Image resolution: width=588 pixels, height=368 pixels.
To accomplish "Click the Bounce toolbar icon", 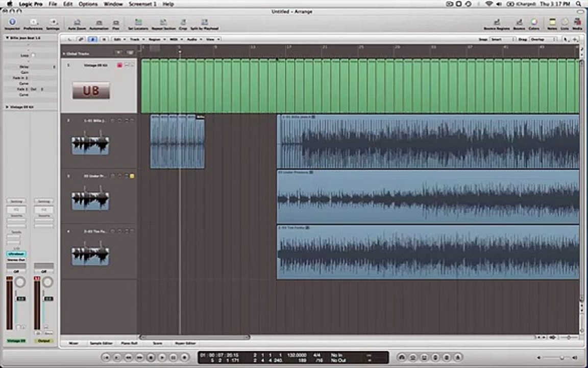I will pyautogui.click(x=519, y=22).
